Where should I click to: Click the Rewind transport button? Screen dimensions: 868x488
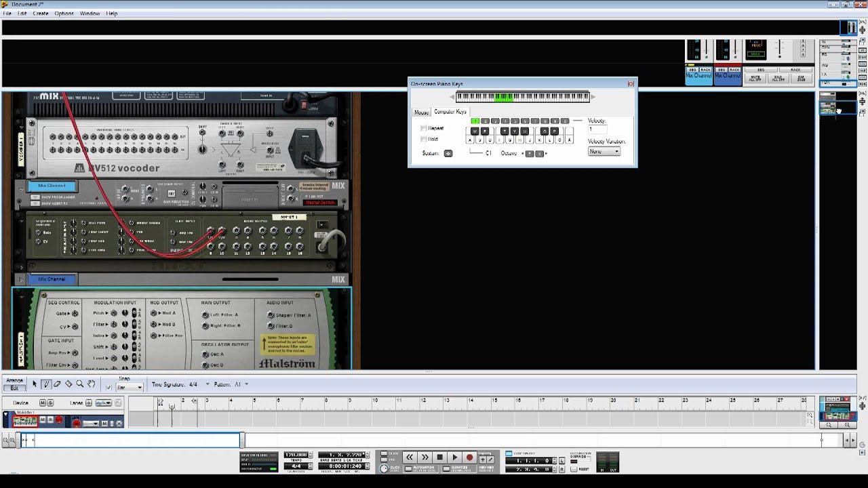point(410,457)
